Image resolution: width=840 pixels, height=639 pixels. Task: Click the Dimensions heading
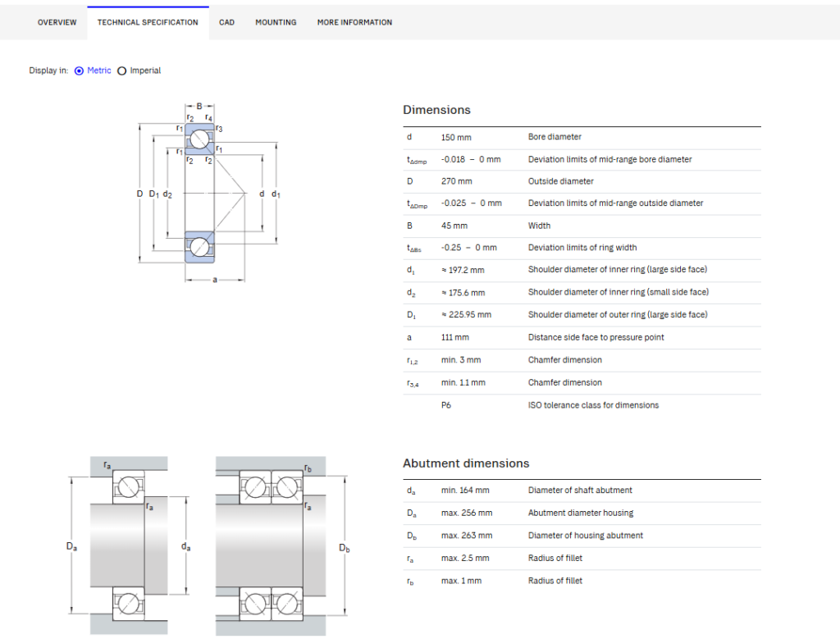click(436, 110)
